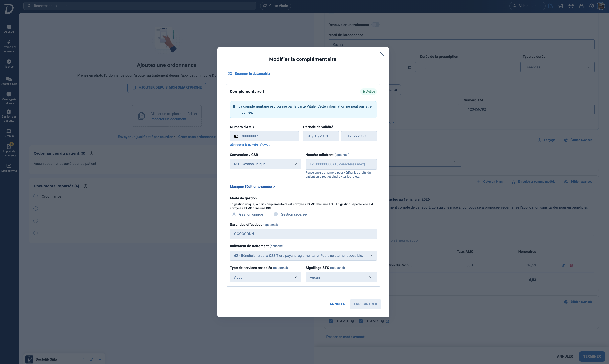This screenshot has height=364, width=609.
Task: Delete the act row with the trash icon
Action: pos(571,265)
